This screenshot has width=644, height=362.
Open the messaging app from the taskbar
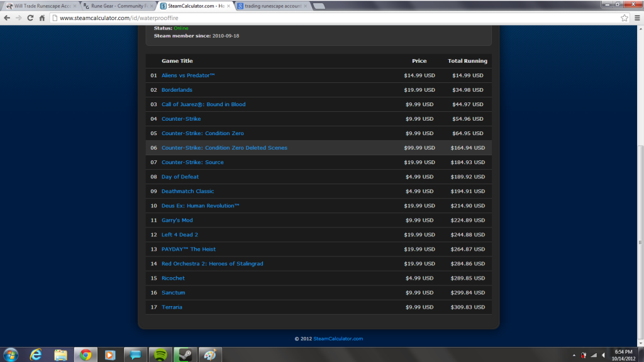point(135,354)
